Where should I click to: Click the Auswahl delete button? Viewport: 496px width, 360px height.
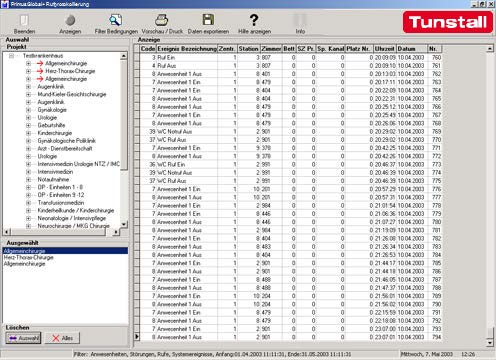pyautogui.click(x=23, y=338)
